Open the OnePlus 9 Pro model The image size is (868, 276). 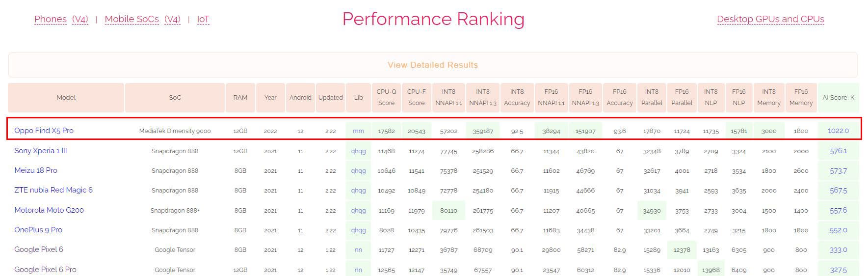(x=38, y=230)
